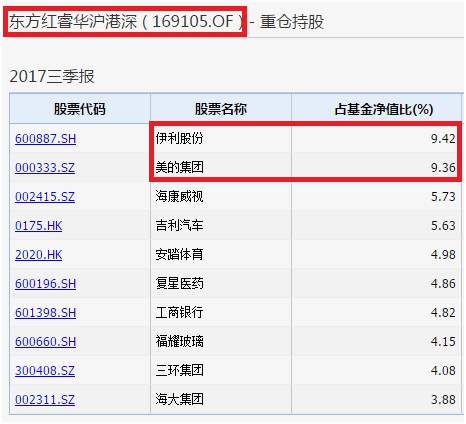Viewport: 466px width, 424px height.
Task: Open the 600887.SH stock code link
Action: coord(46,138)
